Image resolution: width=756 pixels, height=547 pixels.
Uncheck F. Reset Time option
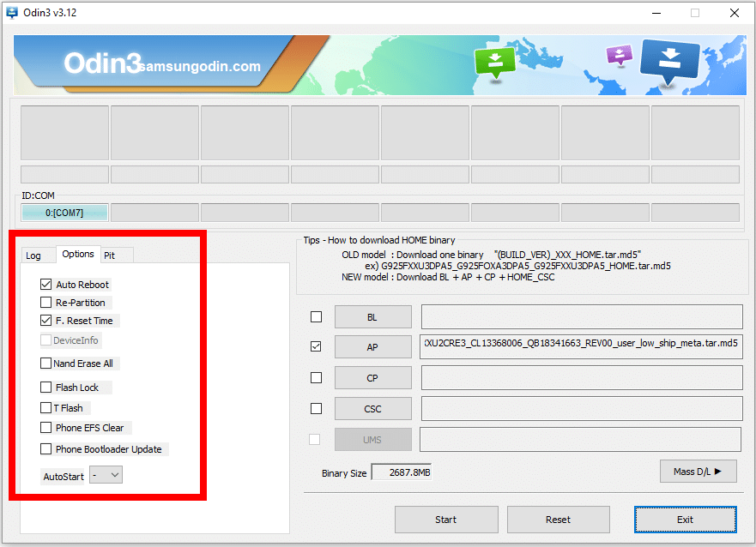click(x=45, y=320)
